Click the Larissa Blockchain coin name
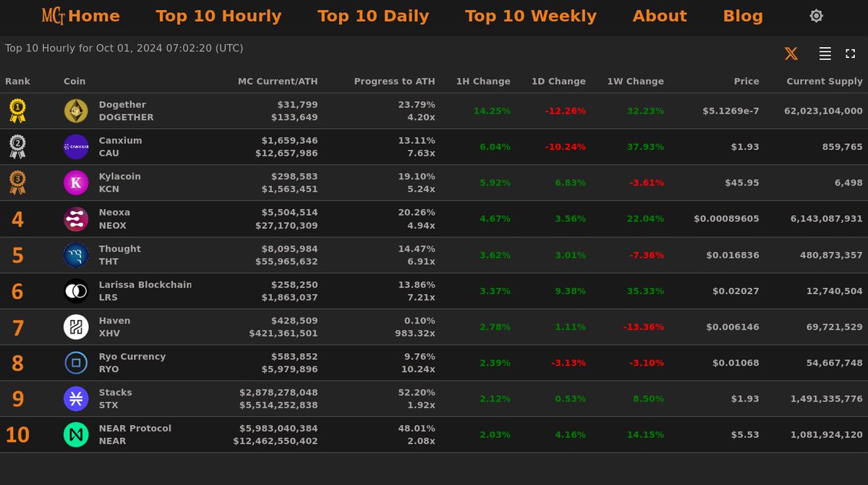Viewport: 868px width, 485px height. (x=145, y=284)
